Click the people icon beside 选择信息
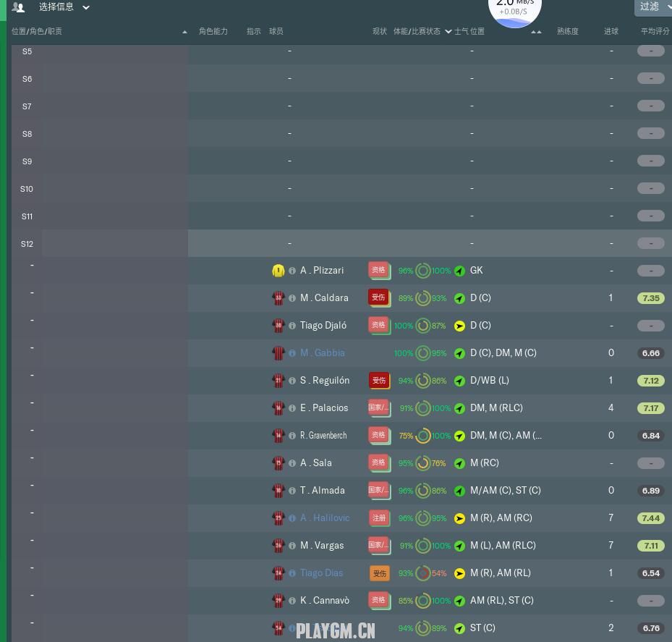 (18, 7)
